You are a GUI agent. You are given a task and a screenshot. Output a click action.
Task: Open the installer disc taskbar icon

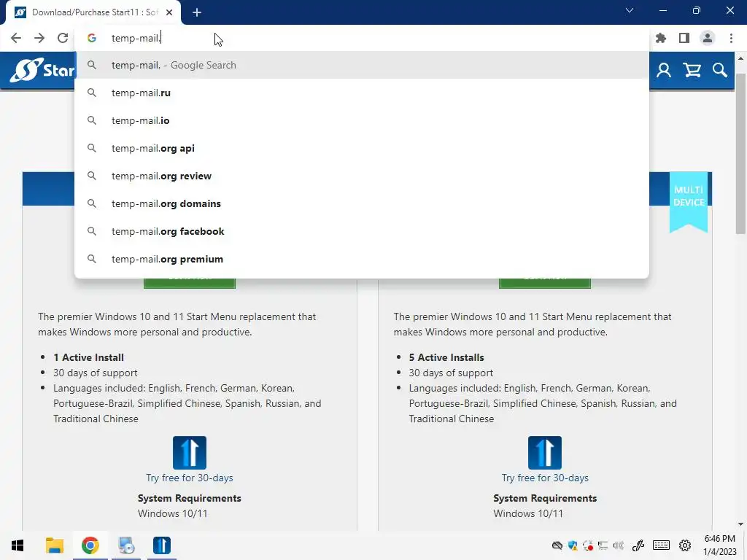(126, 545)
